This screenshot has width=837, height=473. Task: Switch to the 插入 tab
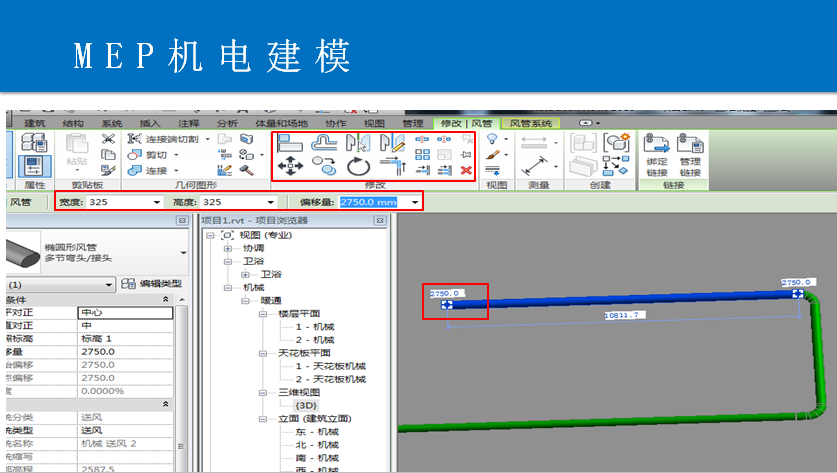click(150, 123)
